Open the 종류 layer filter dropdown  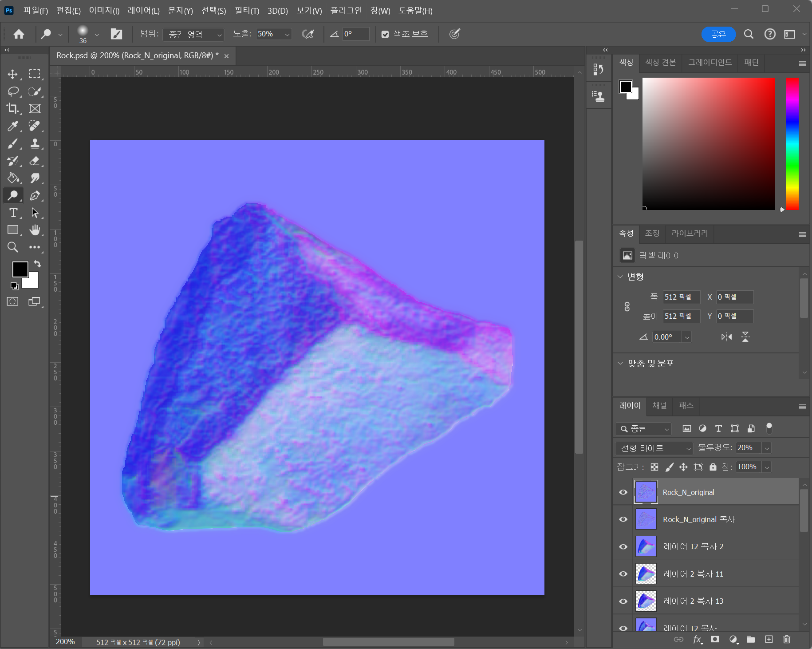pyautogui.click(x=643, y=429)
